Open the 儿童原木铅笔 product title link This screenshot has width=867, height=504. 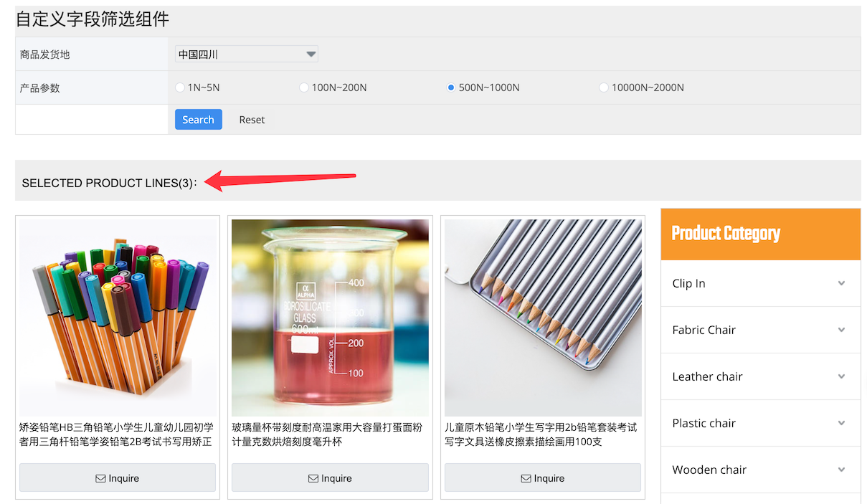[541, 434]
